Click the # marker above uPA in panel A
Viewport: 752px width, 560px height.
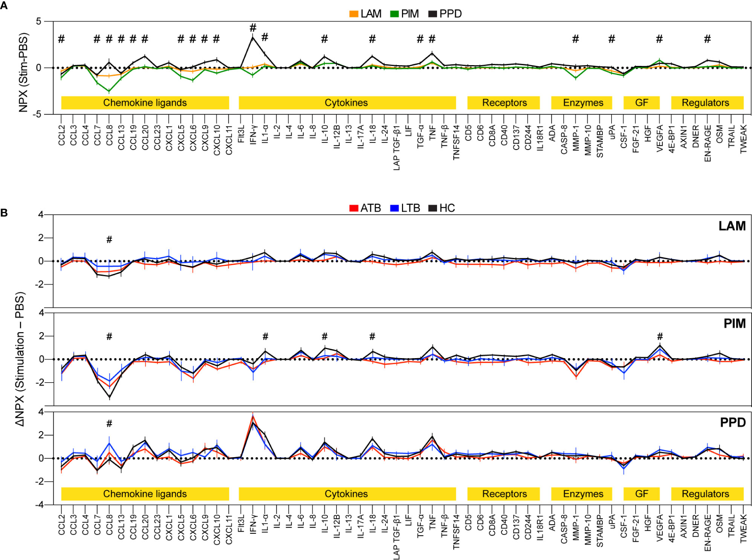[612, 39]
